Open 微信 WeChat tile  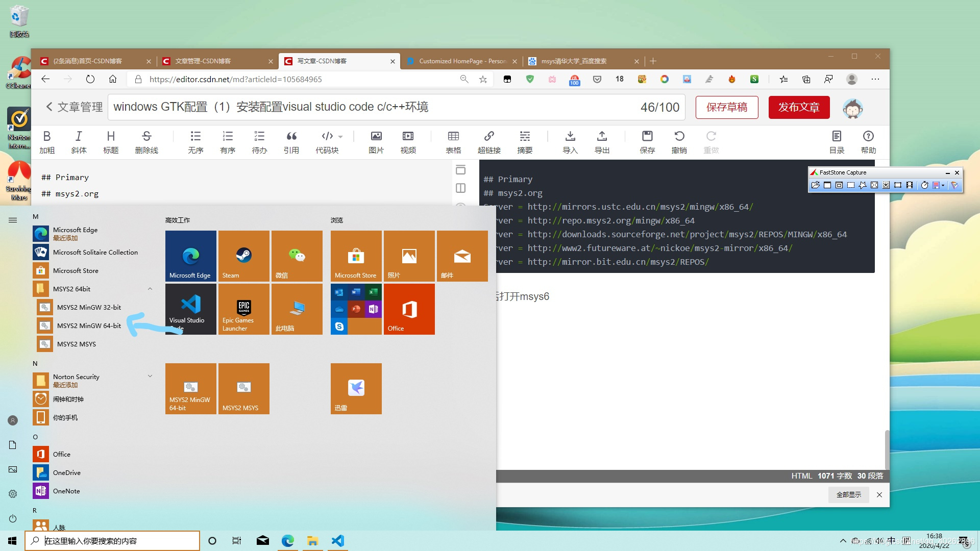[297, 256]
